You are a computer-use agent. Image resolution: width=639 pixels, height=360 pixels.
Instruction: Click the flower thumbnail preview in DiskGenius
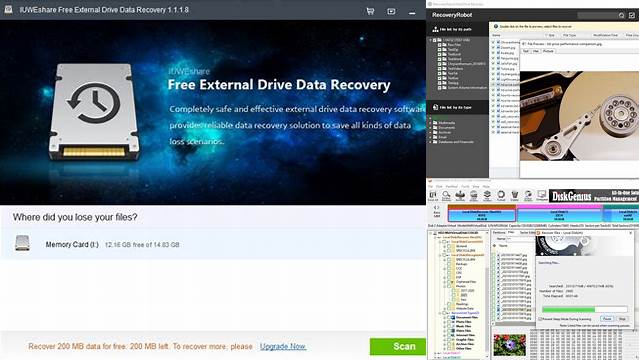point(509,345)
